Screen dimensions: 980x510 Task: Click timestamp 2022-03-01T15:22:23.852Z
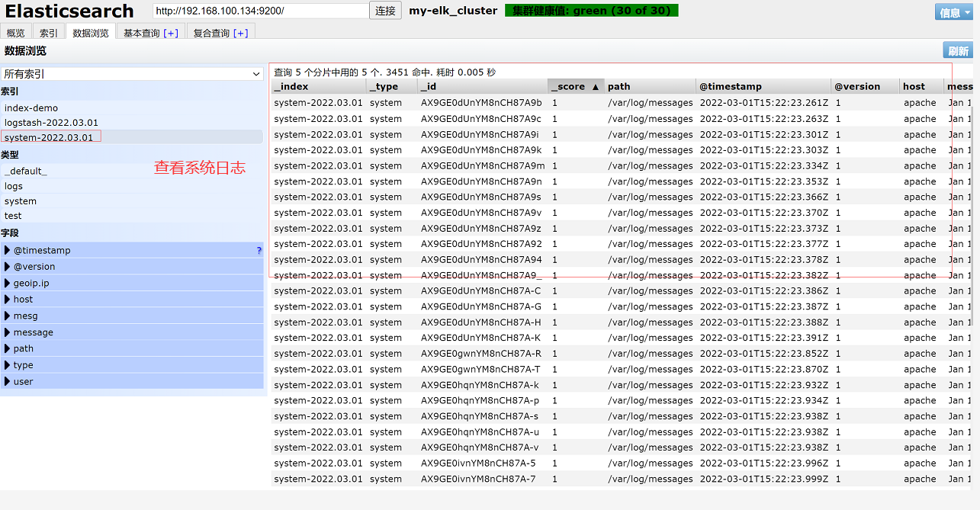pos(764,354)
